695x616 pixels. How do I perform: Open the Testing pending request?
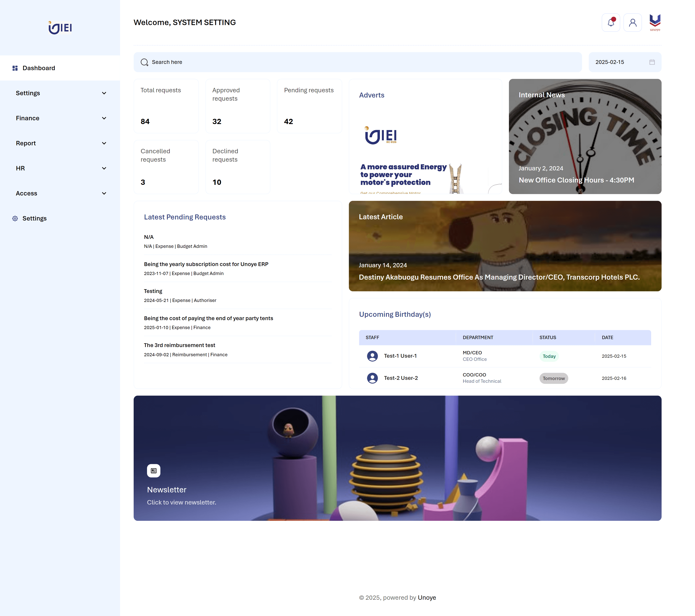tap(238, 295)
